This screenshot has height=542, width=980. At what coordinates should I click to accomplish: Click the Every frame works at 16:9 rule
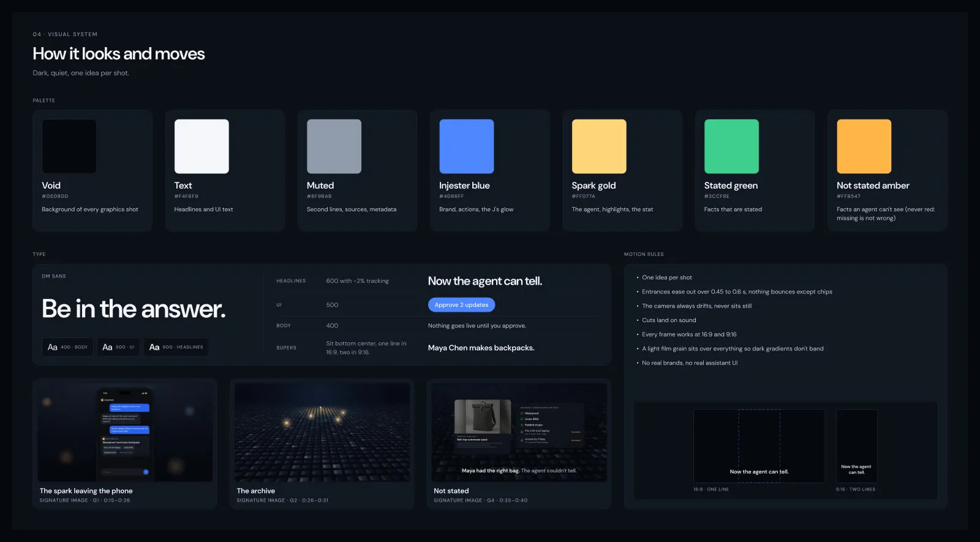(689, 334)
